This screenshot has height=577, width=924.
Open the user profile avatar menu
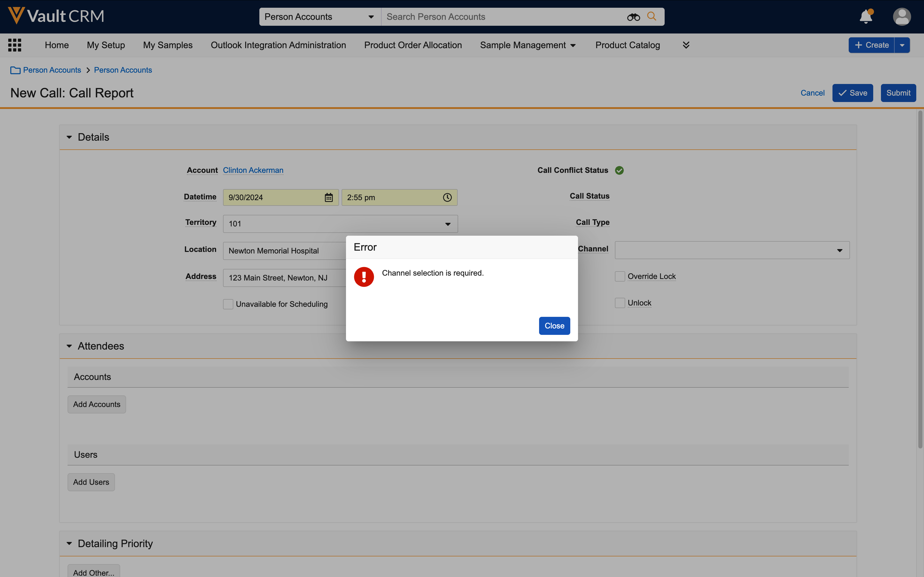click(902, 17)
